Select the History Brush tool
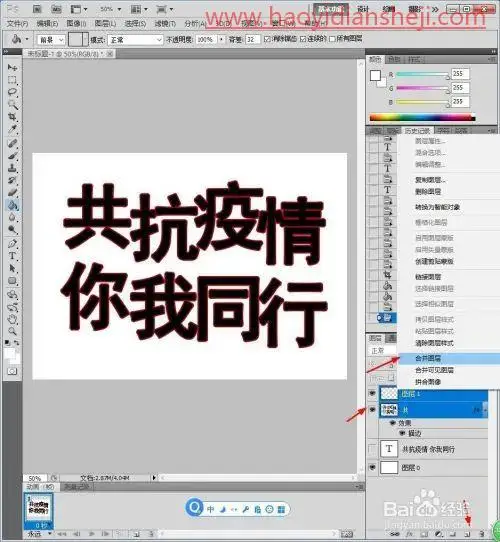 point(12,180)
